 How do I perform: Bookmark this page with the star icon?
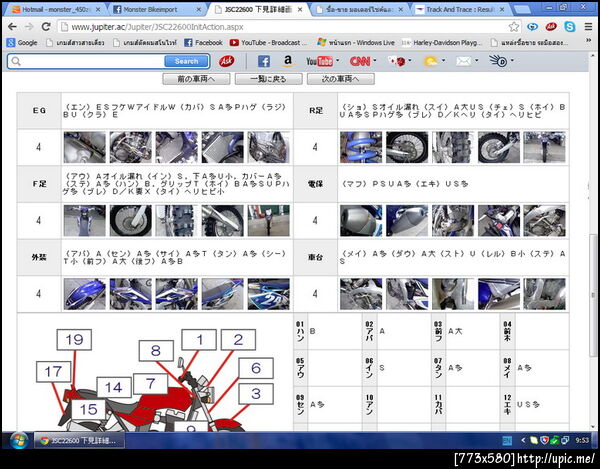tap(514, 27)
